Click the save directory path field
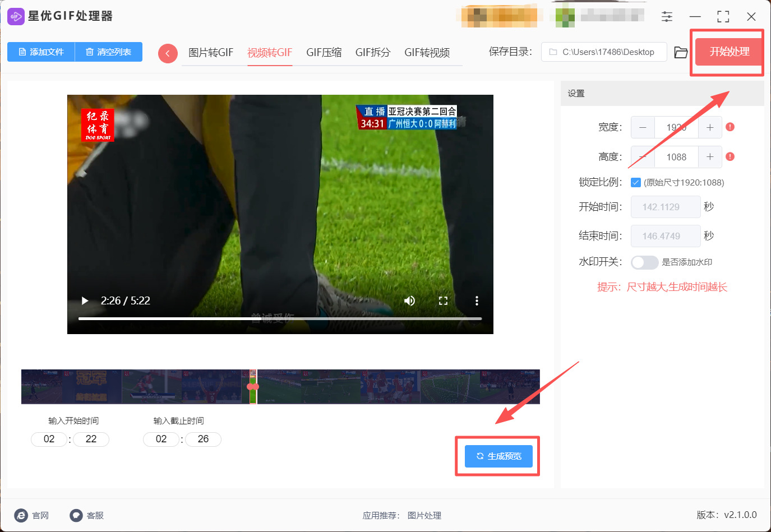771x532 pixels. tap(604, 52)
